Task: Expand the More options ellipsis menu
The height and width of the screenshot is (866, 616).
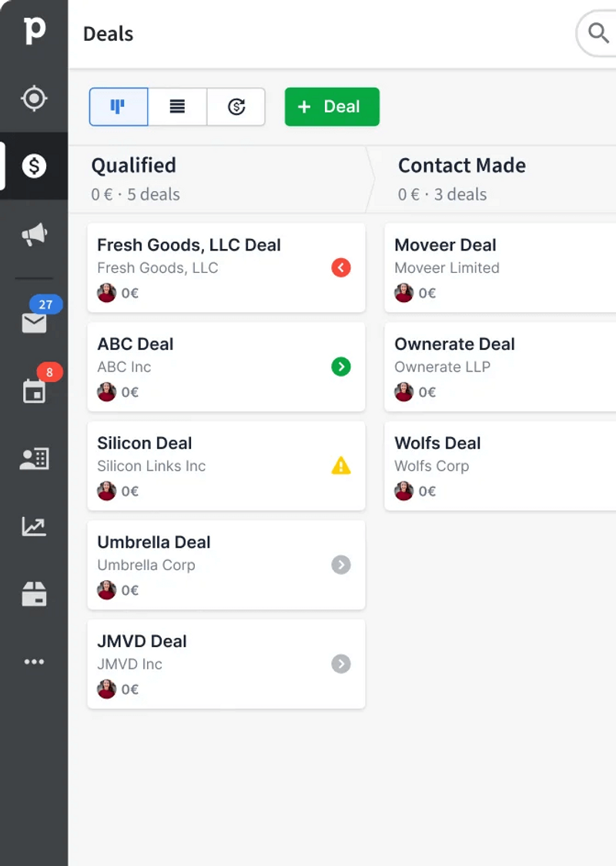Action: (34, 662)
